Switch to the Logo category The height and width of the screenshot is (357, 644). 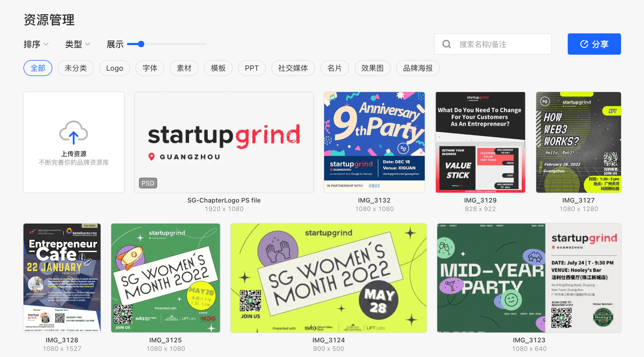pos(114,68)
